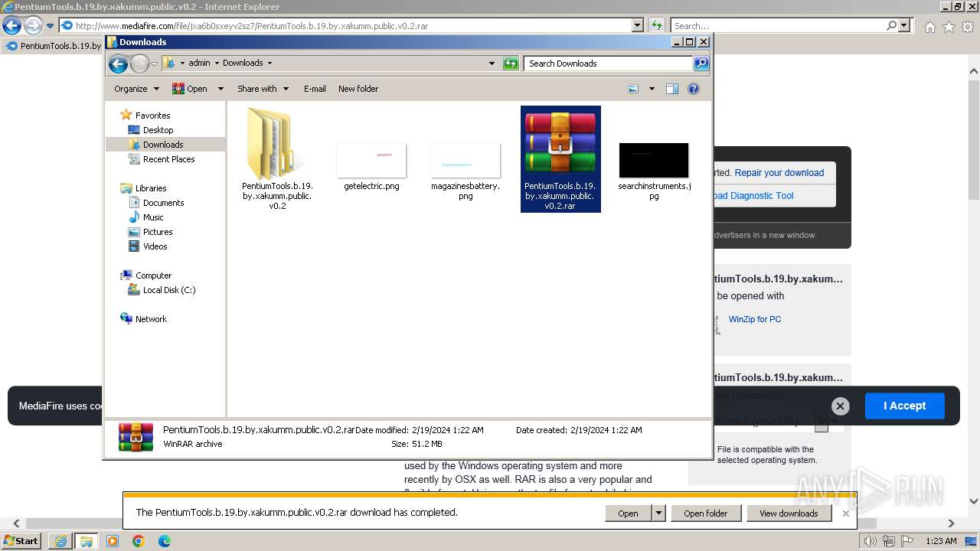Select the PentiumTools folder icon

[277, 144]
